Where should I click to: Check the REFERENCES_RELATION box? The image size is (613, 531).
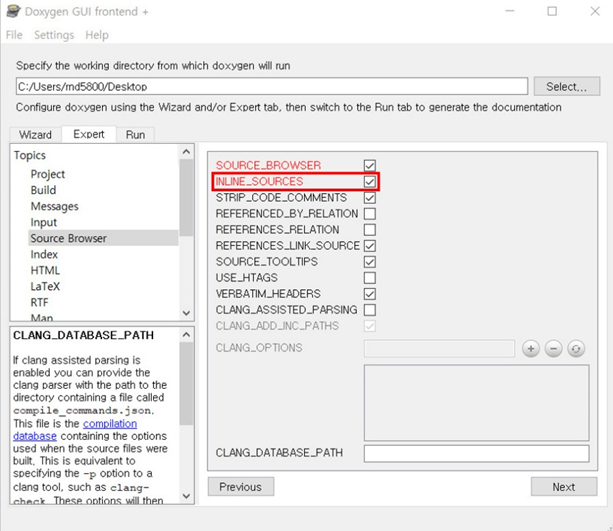point(369,230)
